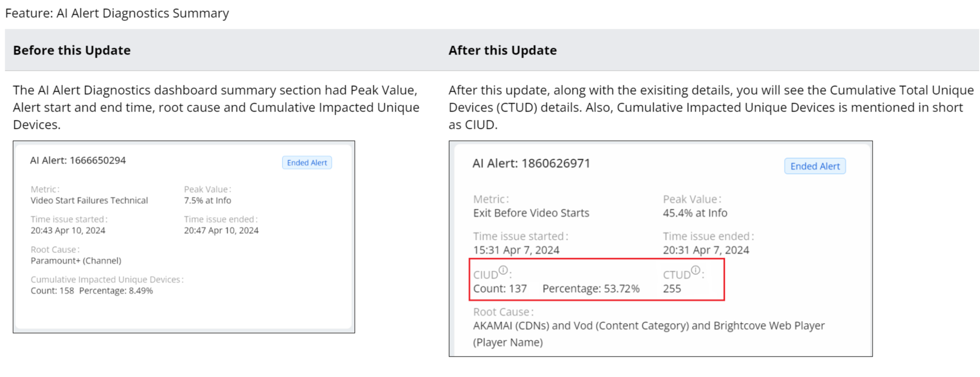The image size is (980, 377).
Task: Click the "Video Start Failures Technical" metric value
Action: pyautogui.click(x=89, y=201)
